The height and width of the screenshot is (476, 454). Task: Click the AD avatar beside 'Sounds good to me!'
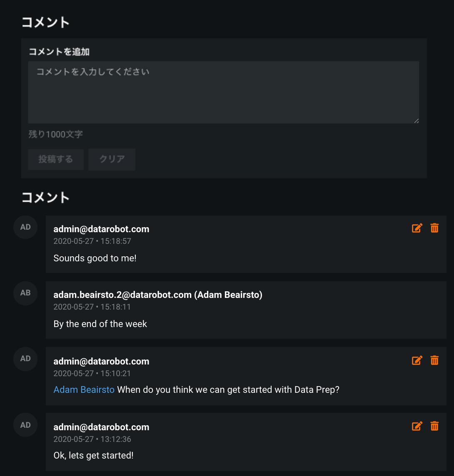pos(25,227)
